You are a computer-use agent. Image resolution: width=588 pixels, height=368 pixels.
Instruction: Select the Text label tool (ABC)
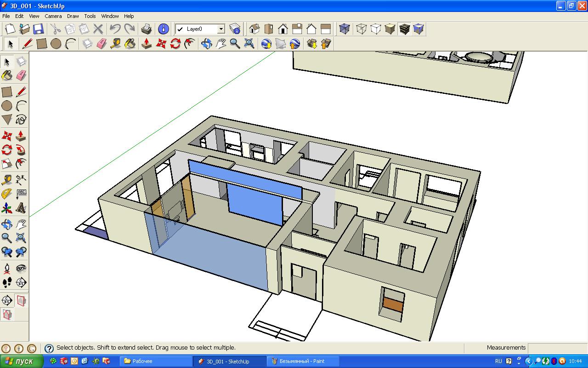pos(21,194)
